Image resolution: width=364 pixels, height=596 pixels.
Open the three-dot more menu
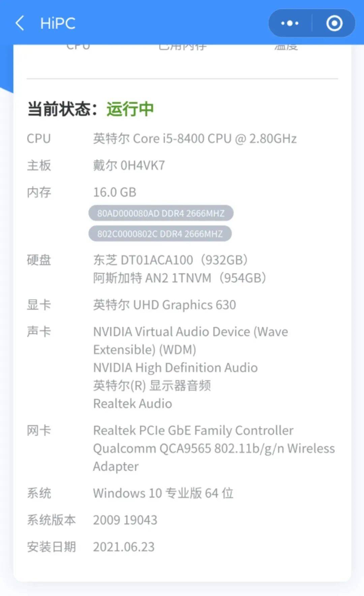(290, 23)
